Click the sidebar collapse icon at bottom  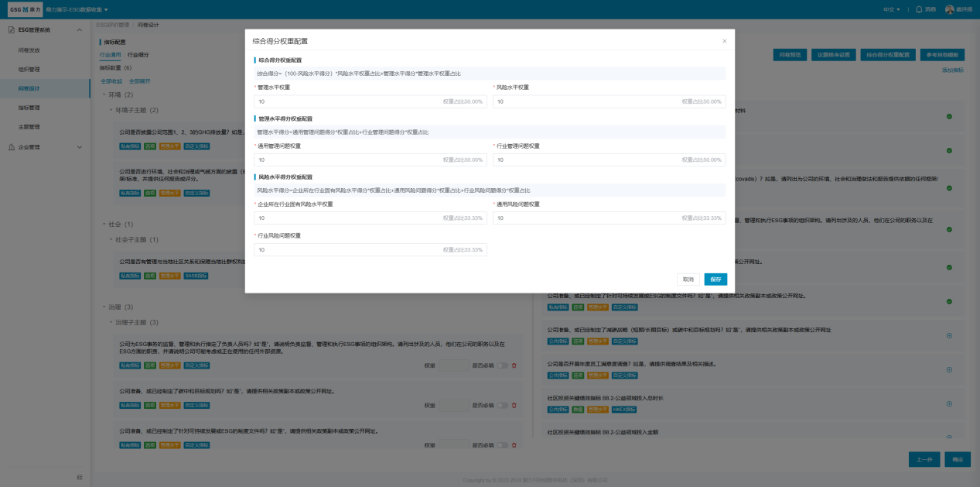pos(79,475)
